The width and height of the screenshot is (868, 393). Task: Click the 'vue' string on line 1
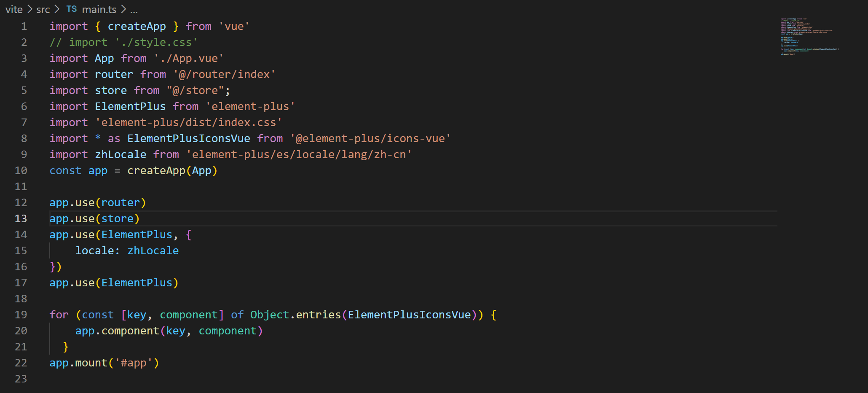coord(234,26)
